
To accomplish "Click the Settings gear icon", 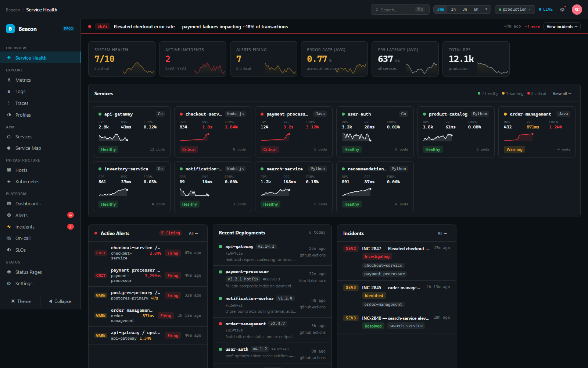I will point(9,283).
